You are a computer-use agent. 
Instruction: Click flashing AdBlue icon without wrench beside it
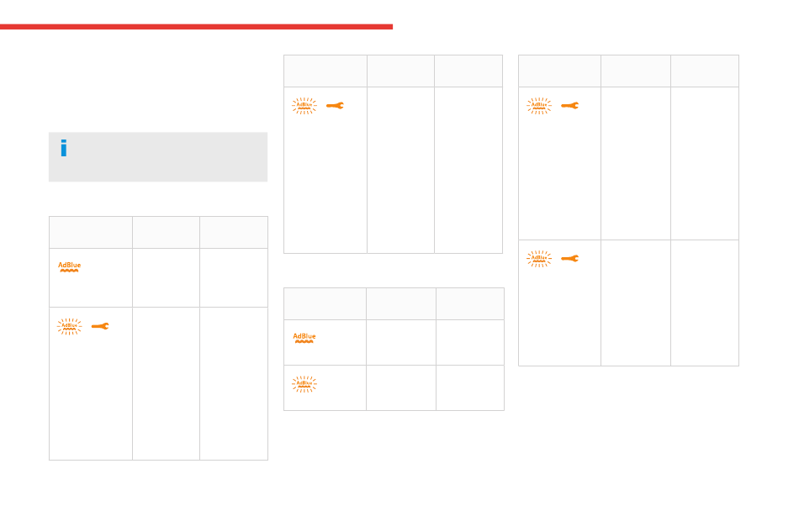[304, 384]
